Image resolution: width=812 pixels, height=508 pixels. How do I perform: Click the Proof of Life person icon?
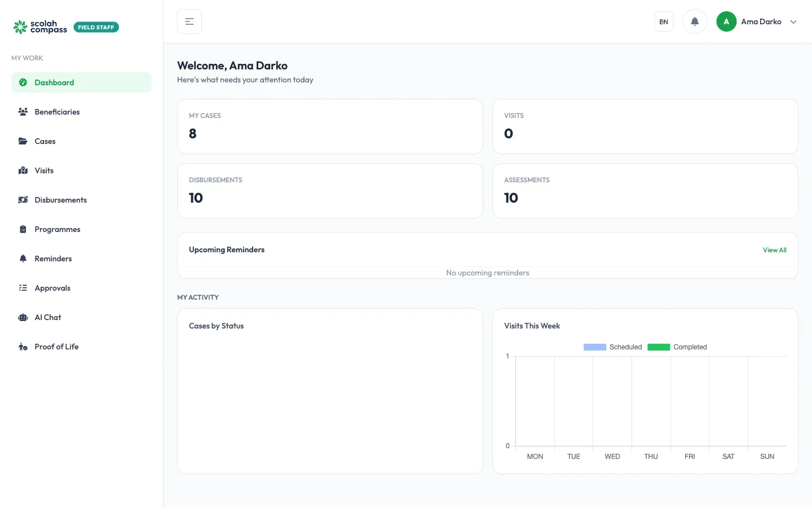(x=23, y=347)
